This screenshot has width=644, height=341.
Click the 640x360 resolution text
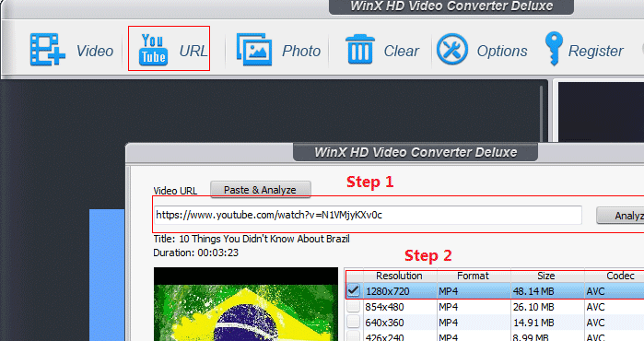pos(384,323)
